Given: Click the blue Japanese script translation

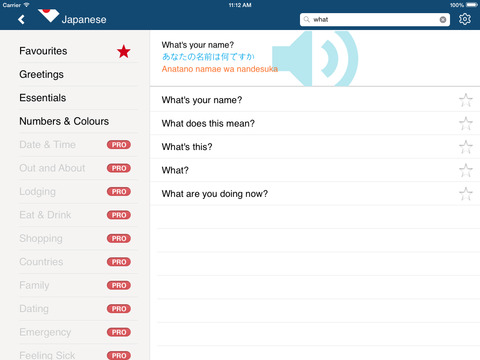Looking at the screenshot, I should [x=208, y=57].
